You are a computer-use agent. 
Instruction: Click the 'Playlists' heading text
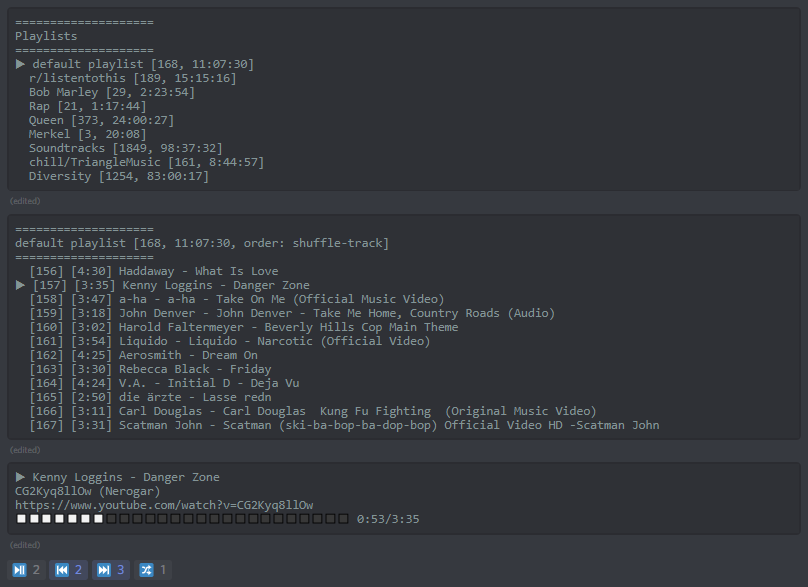click(x=46, y=36)
